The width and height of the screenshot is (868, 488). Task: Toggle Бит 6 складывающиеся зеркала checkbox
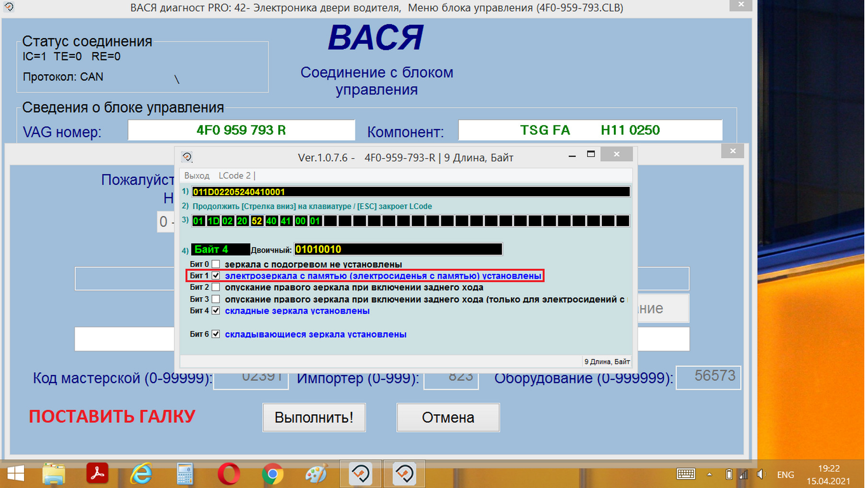(216, 334)
